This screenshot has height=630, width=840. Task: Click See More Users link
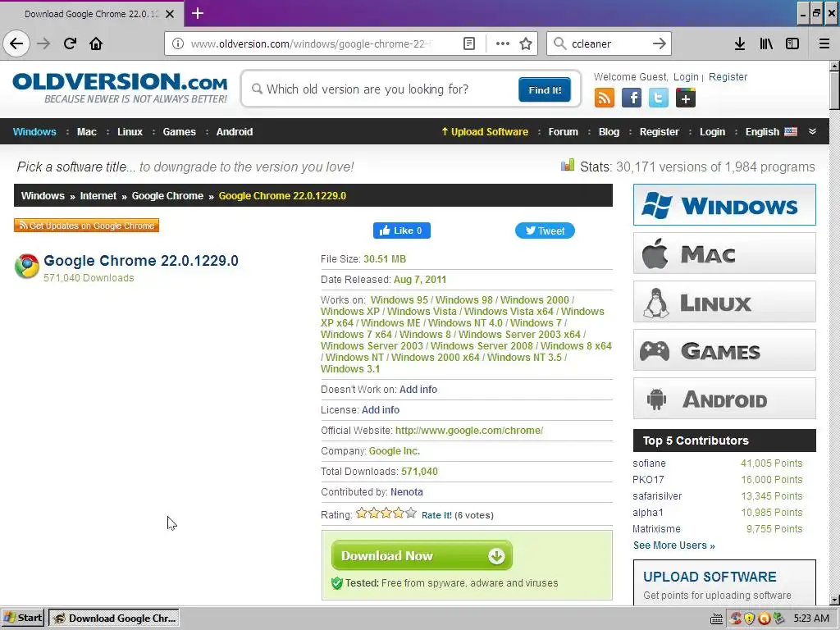[x=674, y=546]
